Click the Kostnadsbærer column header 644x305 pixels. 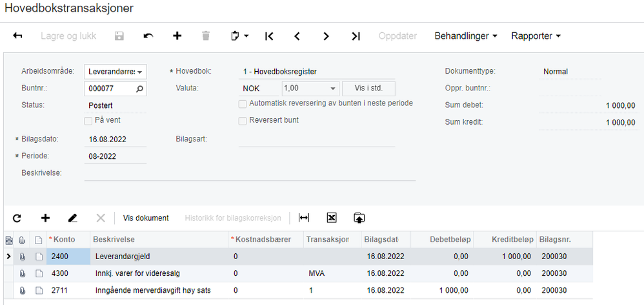(x=266, y=240)
